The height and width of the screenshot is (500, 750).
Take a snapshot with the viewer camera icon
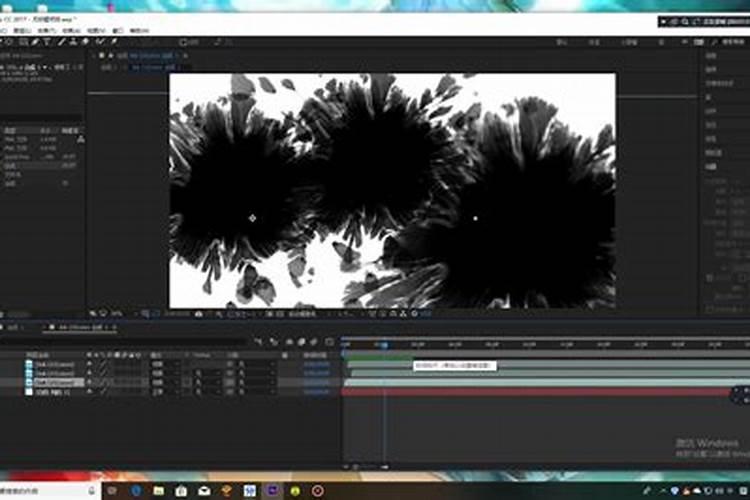click(x=199, y=314)
